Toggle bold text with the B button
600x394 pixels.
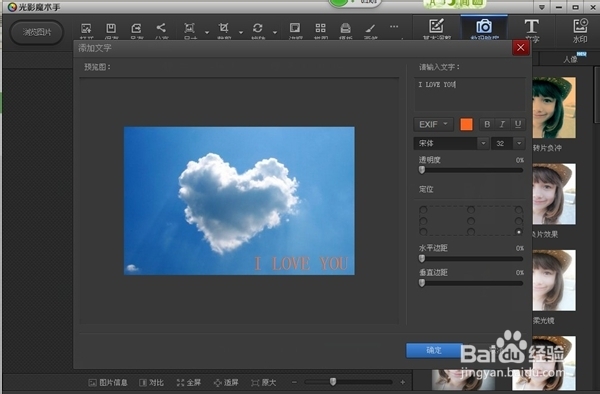coord(487,124)
